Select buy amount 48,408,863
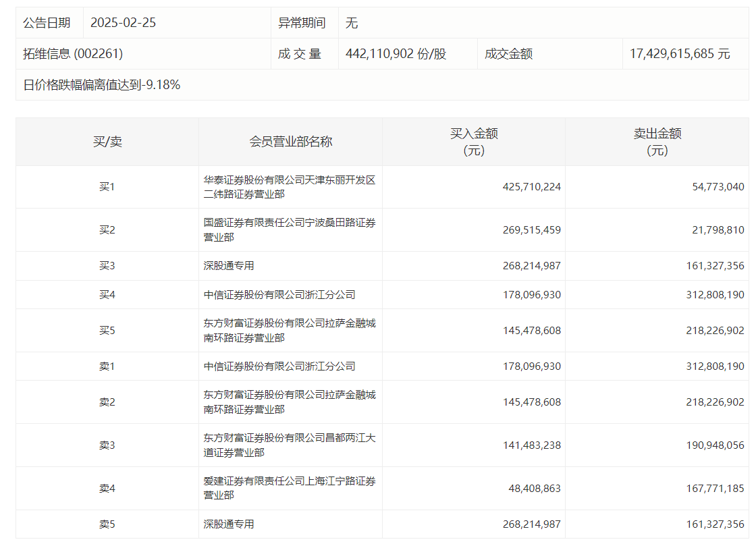 click(535, 489)
